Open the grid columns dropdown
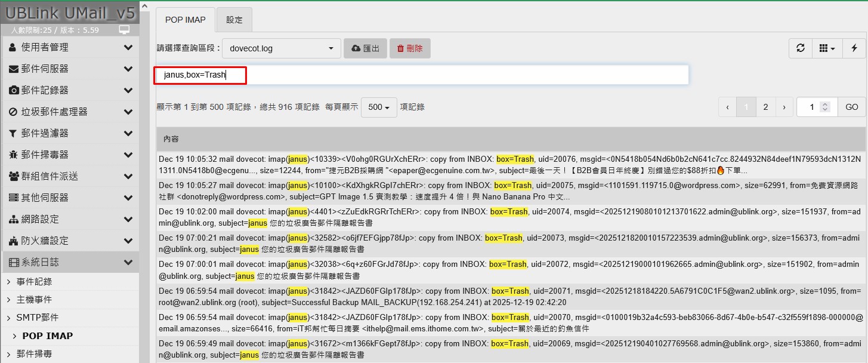 pos(827,48)
